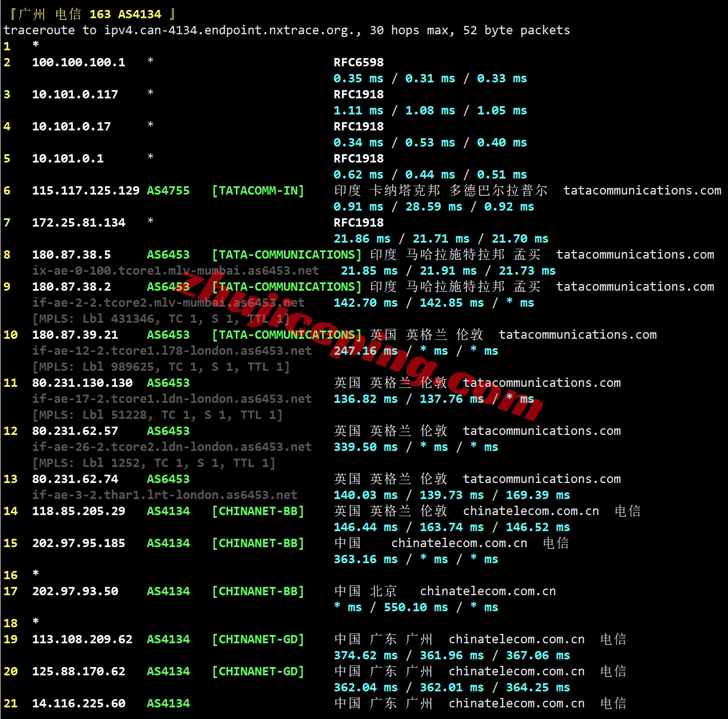Click '多德巴尔拉普尔' location on hop 6

click(x=498, y=191)
